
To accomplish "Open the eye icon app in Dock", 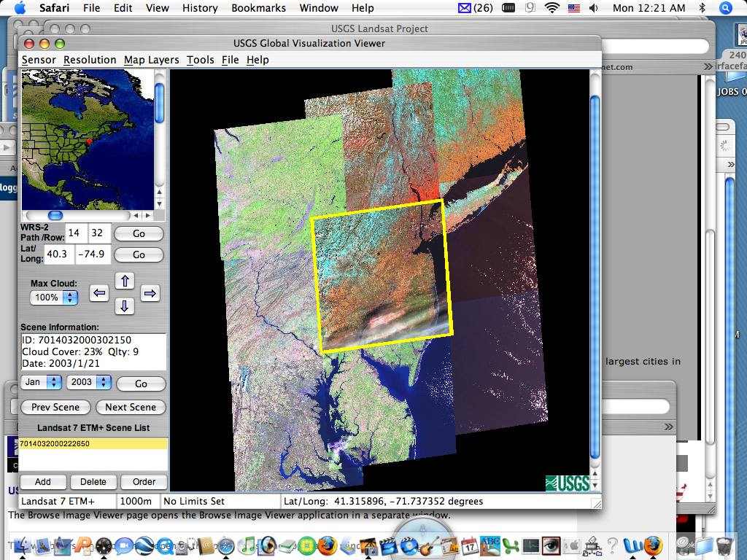I will (551, 545).
